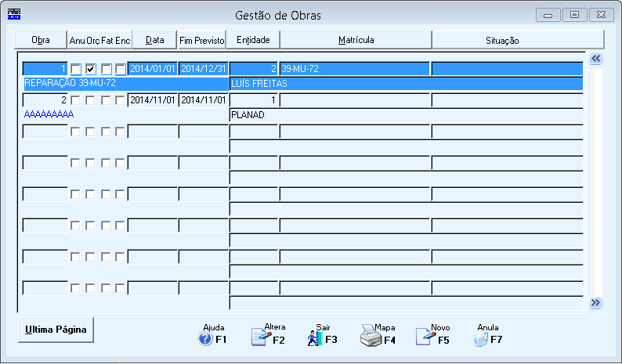Create new record with Novo F5 icon
Image resolution: width=622 pixels, height=364 pixels.
[426, 337]
